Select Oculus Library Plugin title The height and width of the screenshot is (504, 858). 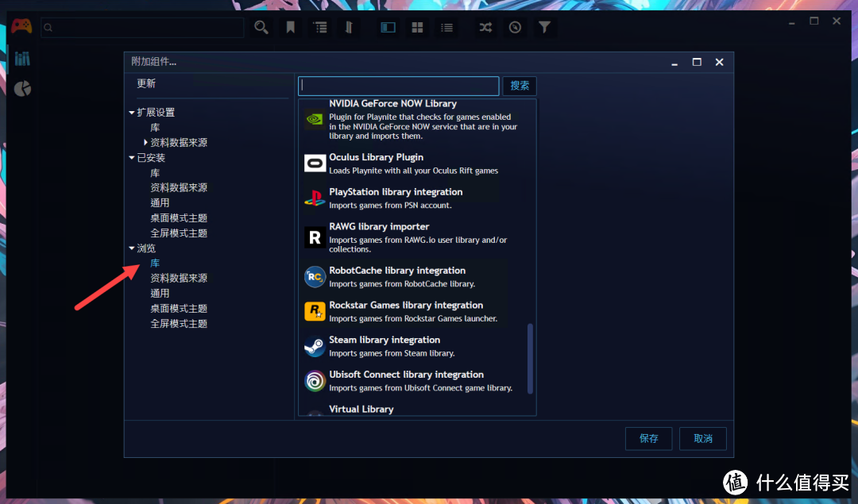377,157
